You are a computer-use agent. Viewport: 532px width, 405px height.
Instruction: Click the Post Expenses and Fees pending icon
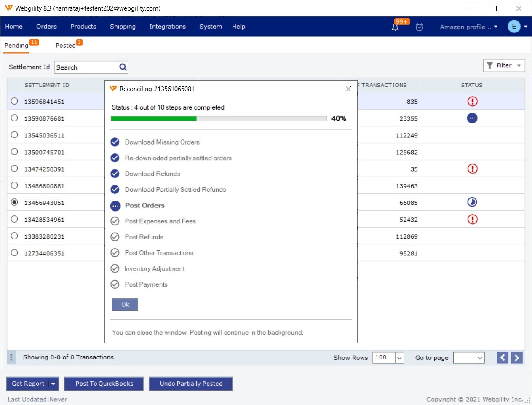(x=115, y=221)
